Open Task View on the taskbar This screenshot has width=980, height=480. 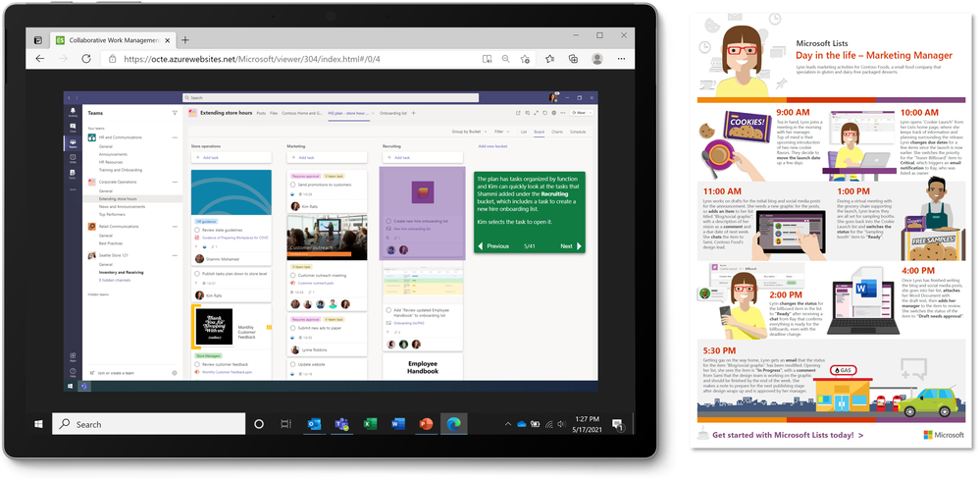click(285, 424)
